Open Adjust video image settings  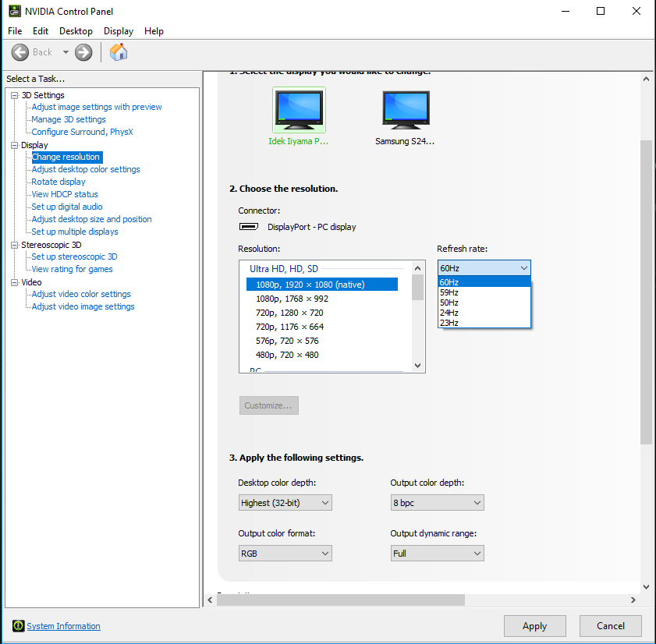pos(83,306)
